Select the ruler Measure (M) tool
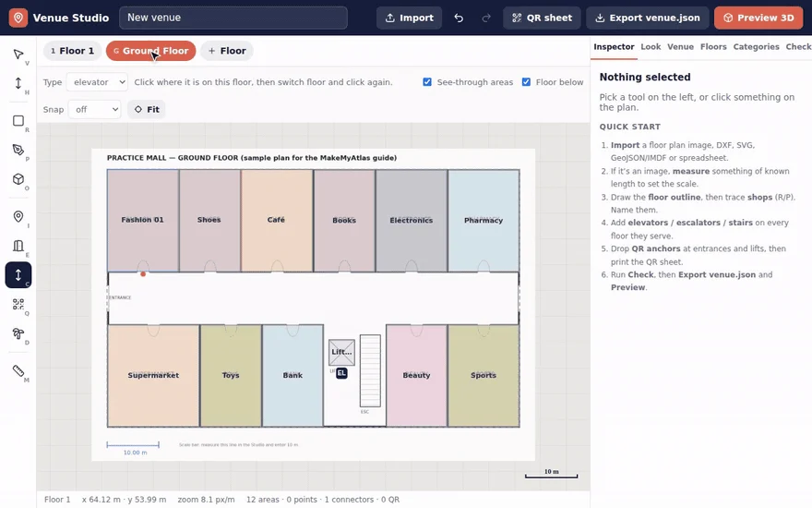The height and width of the screenshot is (508, 812). [18, 370]
